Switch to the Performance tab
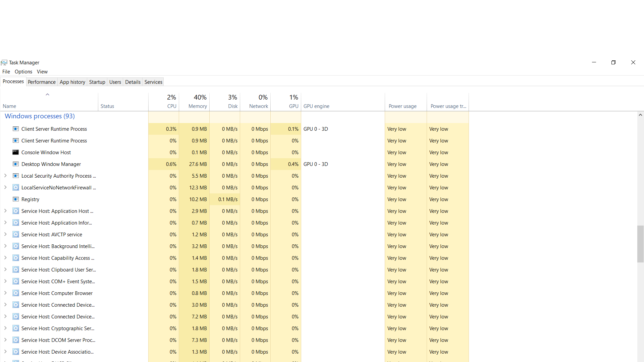This screenshot has width=644, height=362. coord(42,82)
